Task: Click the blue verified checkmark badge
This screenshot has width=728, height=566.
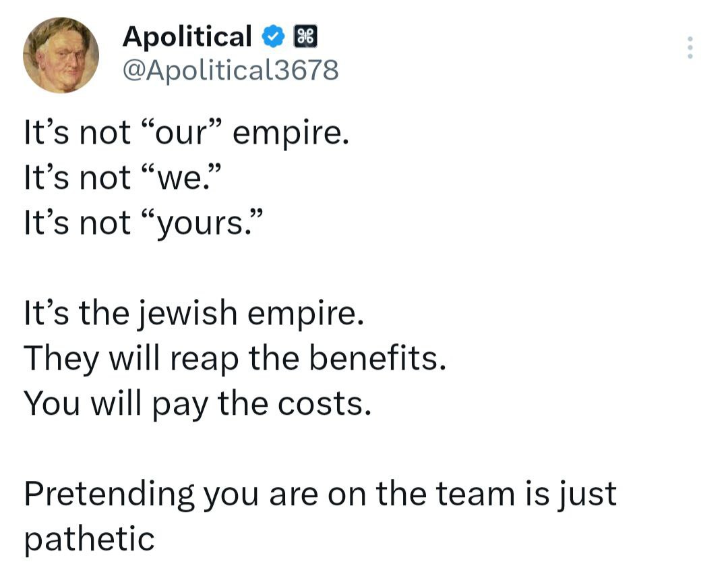Action: click(x=273, y=38)
